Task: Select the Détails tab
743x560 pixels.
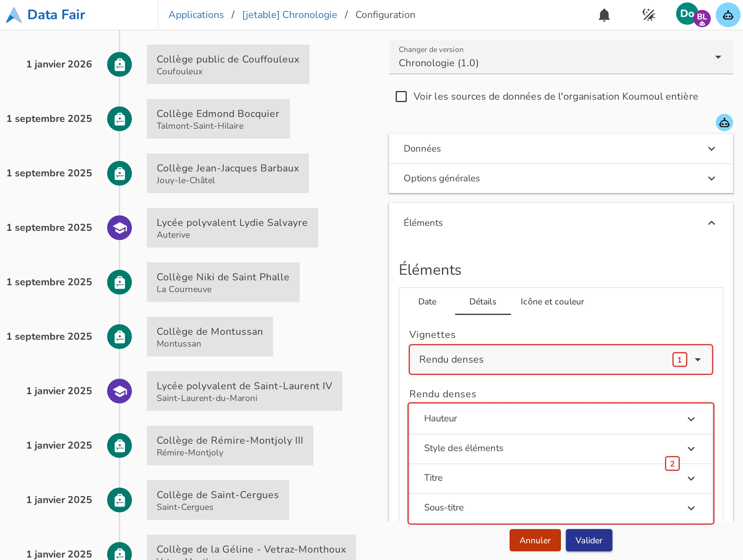Action: (483, 301)
